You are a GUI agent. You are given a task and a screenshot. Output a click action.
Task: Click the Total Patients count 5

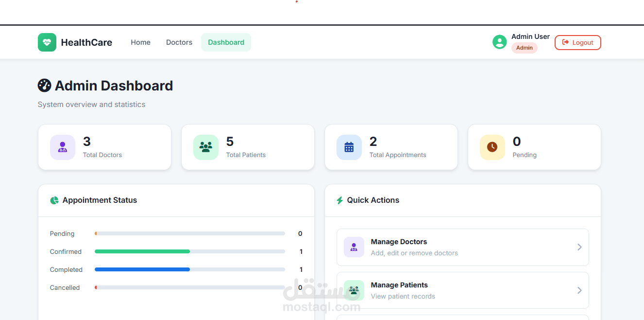[230, 142]
